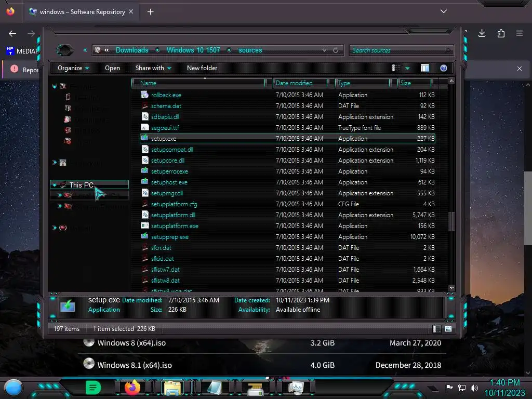The width and height of the screenshot is (532, 399).
Task: Open the system monitor icon on the taskbar
Action: (x=296, y=388)
